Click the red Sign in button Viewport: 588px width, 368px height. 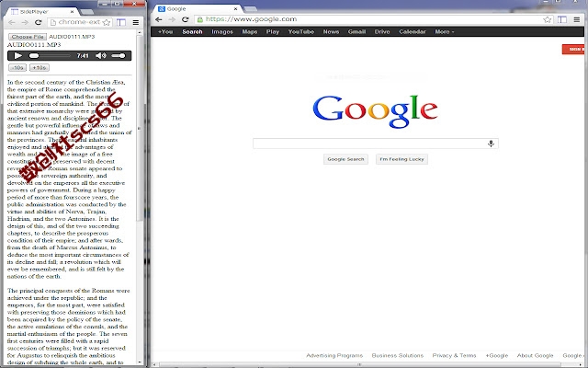tap(573, 49)
